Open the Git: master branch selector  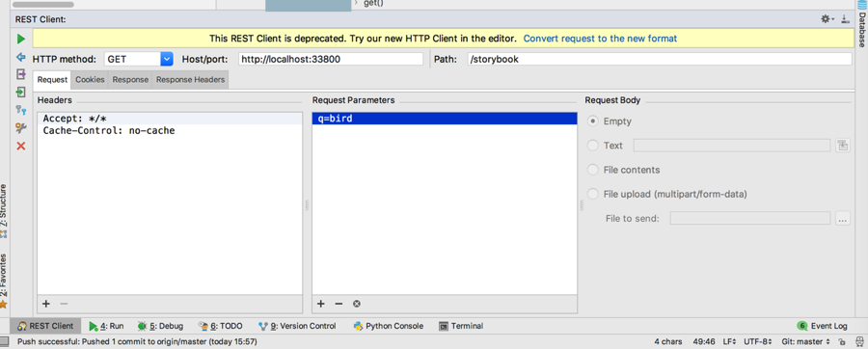[806, 342]
